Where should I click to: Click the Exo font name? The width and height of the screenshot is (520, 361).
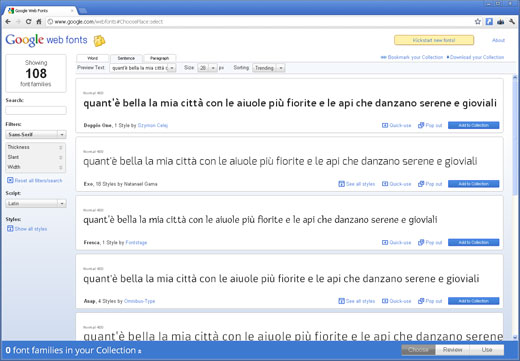tap(88, 184)
